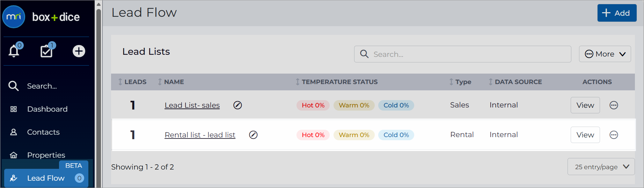Select Lead Flow in the sidebar
The image size is (644, 188).
(46, 178)
